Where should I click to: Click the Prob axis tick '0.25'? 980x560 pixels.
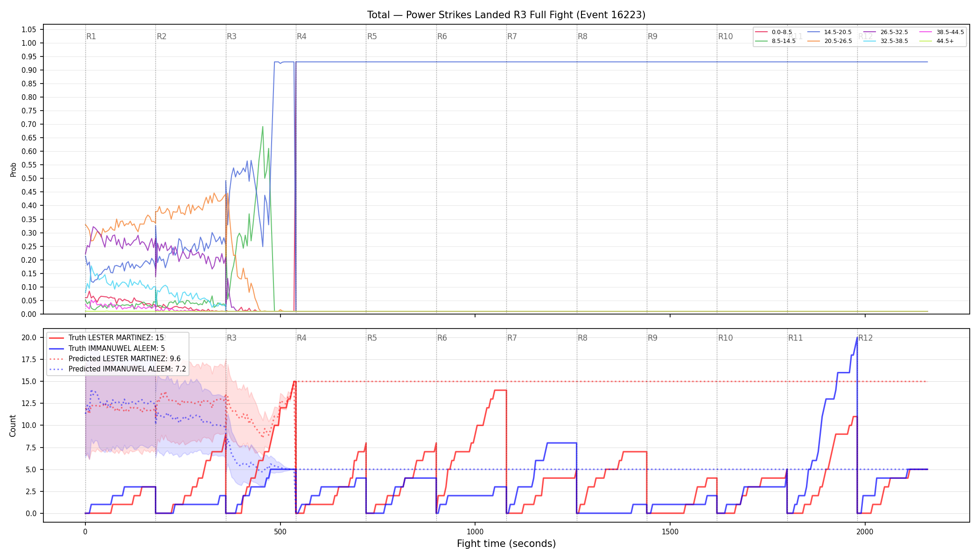coord(28,246)
